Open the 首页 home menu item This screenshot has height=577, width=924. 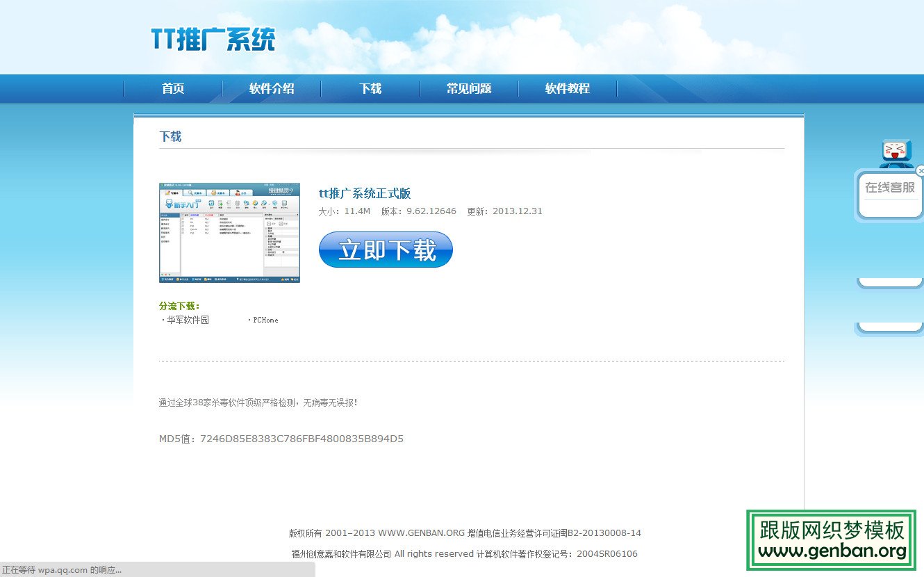[x=172, y=88]
